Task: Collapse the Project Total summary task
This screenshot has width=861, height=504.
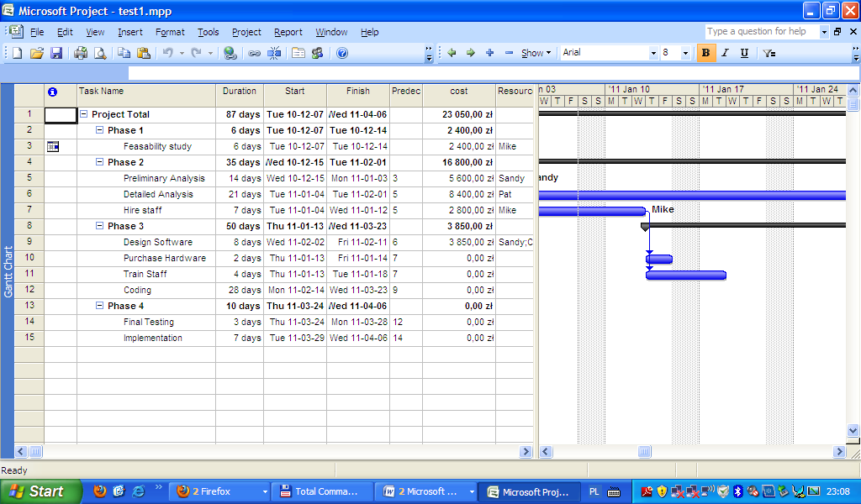Action: (x=84, y=114)
